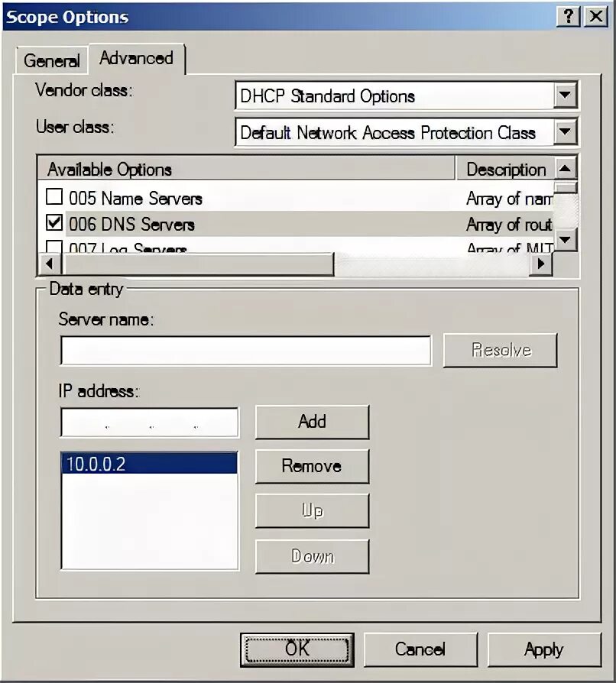Uncheck the 006 DNS Servers checkbox
The image size is (616, 683).
[x=54, y=223]
